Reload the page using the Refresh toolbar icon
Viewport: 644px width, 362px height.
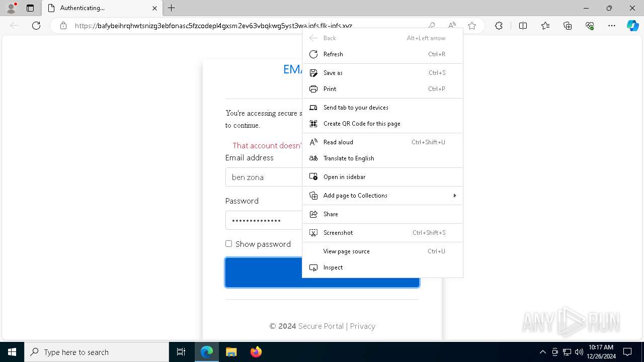36,26
